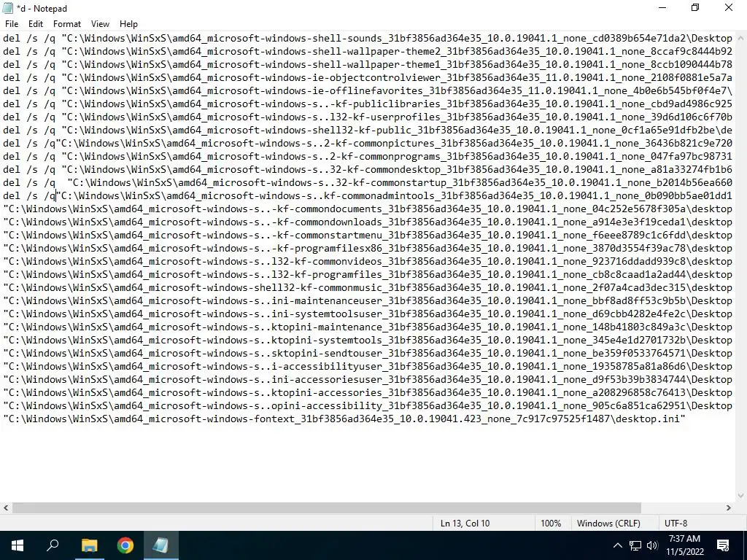Screen dimensions: 747x560
Task: Click the Windows (CRLF) status entry
Action: click(608, 524)
